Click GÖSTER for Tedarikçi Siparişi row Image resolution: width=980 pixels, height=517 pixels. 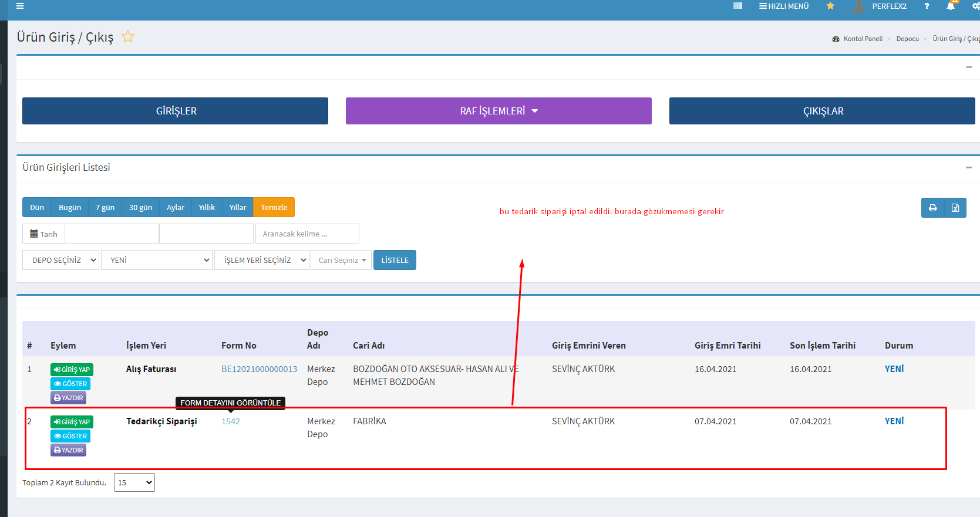[70, 436]
